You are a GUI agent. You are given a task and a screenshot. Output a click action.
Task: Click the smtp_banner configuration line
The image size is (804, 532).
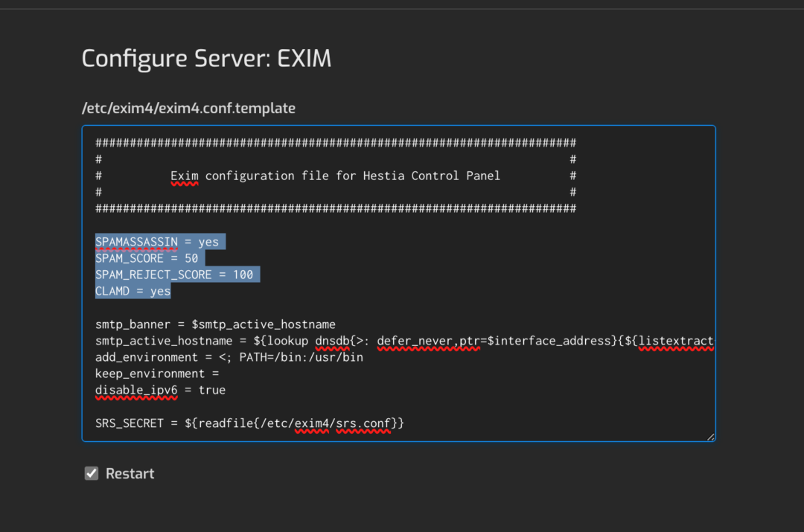pos(215,324)
